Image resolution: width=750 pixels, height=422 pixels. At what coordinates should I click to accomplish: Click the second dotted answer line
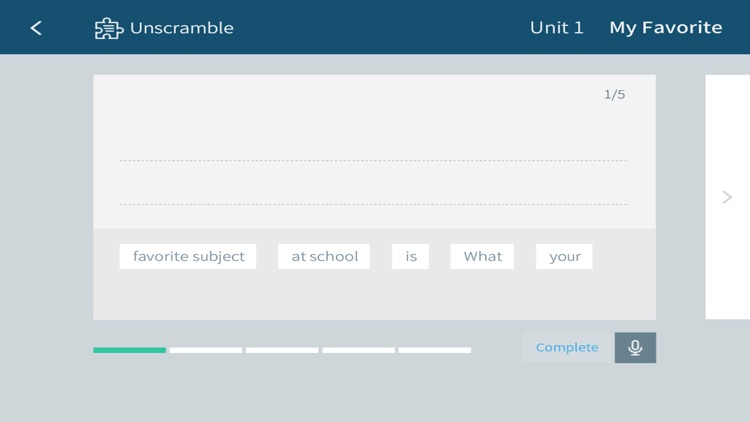click(x=373, y=204)
